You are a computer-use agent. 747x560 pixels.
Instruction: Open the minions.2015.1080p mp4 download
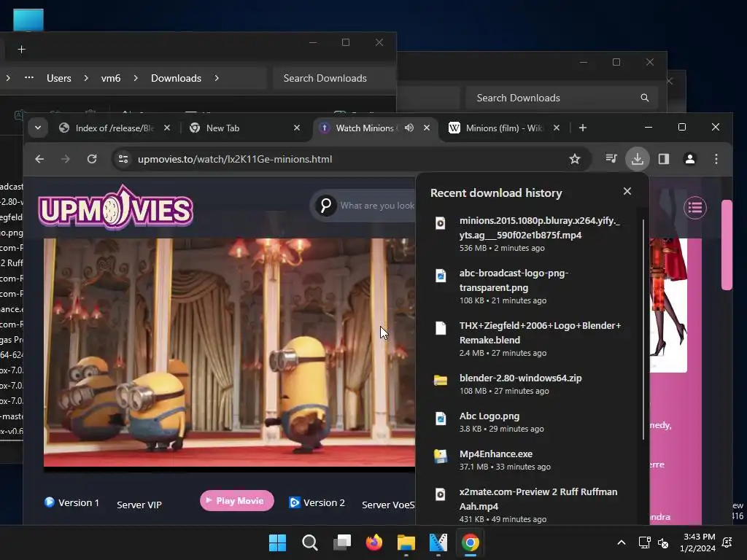[531, 234]
